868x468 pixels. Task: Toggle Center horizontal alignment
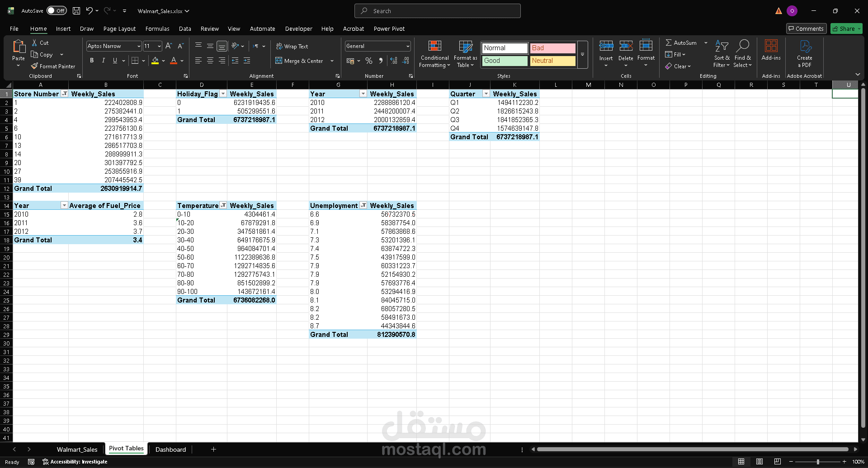click(210, 60)
